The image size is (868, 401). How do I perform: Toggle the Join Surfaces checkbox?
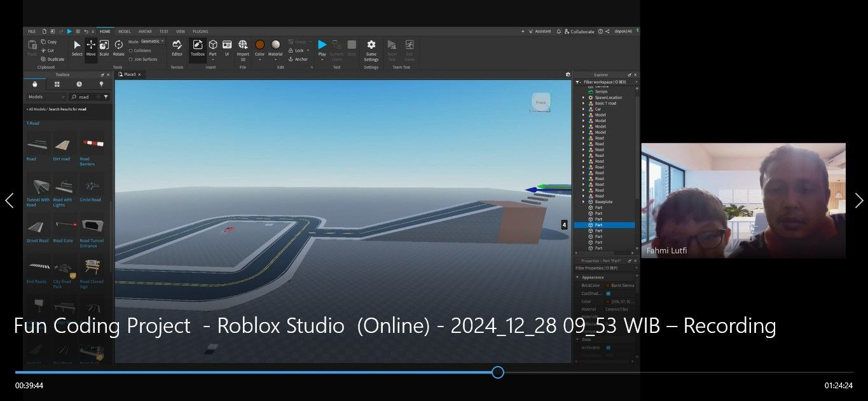[130, 59]
